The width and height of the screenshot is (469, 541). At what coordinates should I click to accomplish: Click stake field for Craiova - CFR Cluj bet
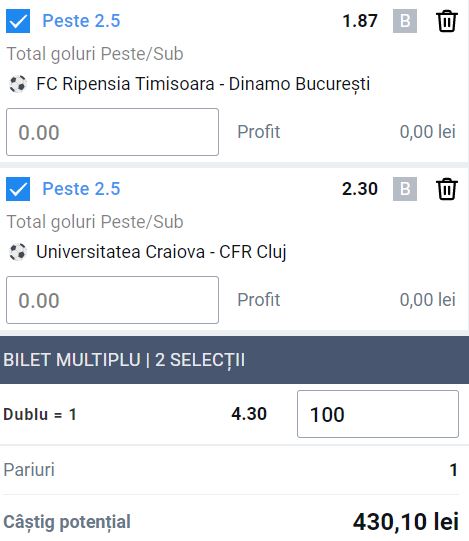point(113,300)
